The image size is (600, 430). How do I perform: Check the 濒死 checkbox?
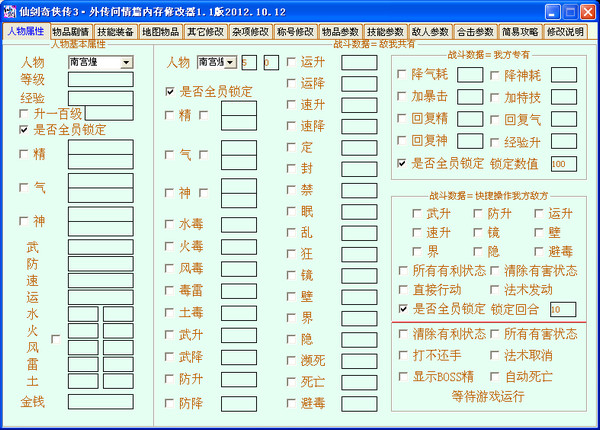click(x=291, y=360)
